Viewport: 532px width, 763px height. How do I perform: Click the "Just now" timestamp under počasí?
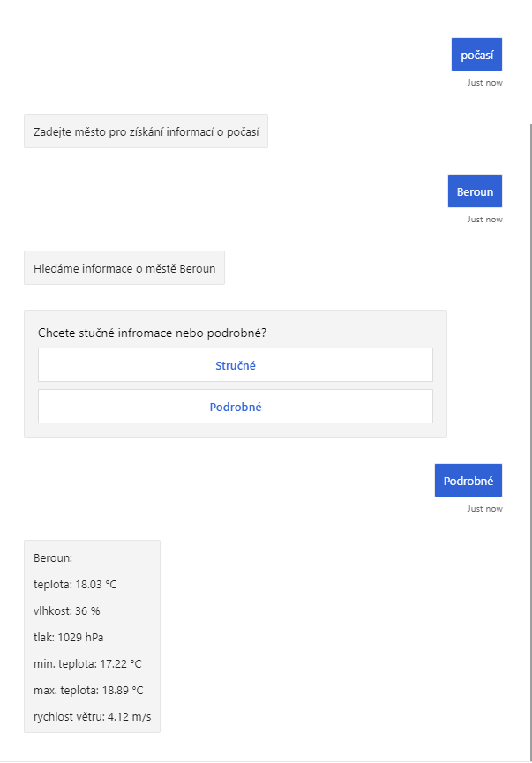click(484, 83)
